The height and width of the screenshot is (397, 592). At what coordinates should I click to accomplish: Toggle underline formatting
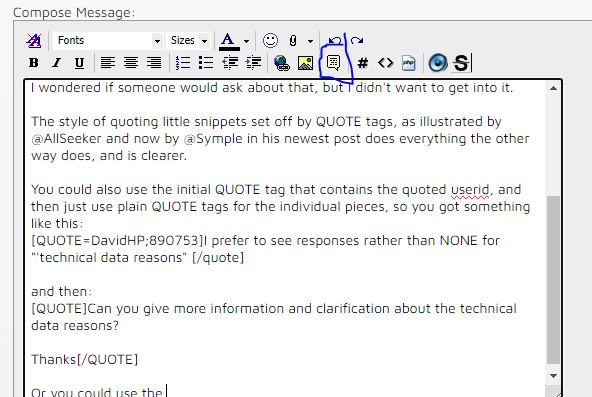click(79, 63)
